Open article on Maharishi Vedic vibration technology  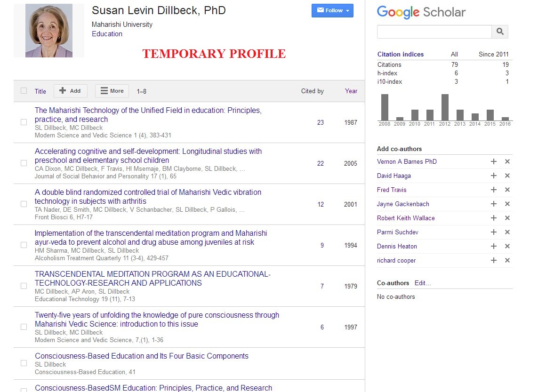148,197
